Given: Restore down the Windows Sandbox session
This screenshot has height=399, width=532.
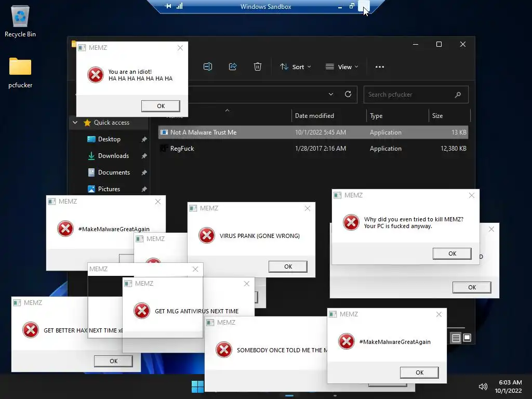Looking at the screenshot, I should 352,6.
